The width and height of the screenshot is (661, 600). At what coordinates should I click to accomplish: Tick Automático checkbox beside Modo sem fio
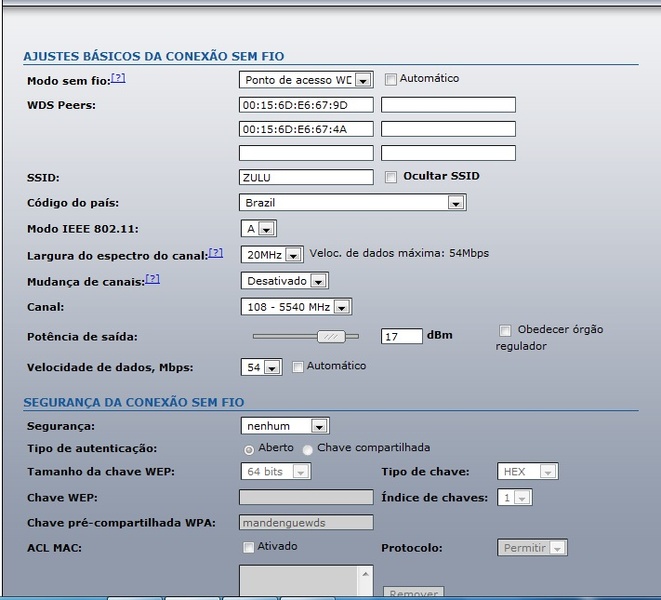(390, 79)
